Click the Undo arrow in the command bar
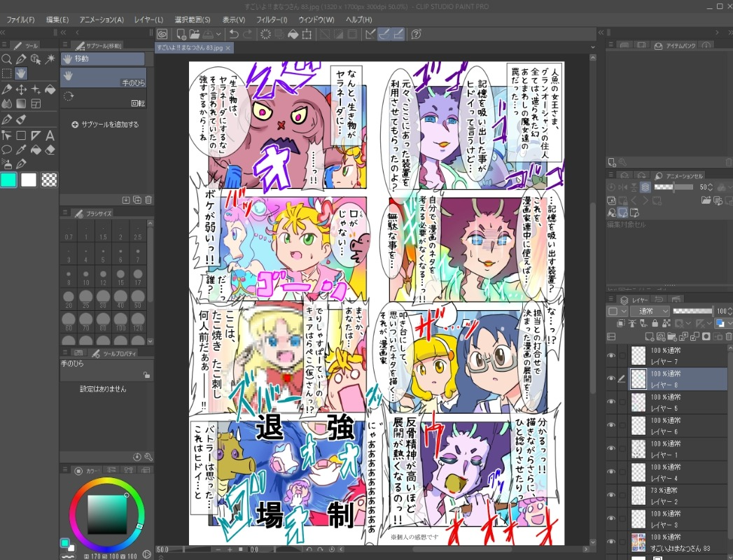The image size is (733, 560). click(233, 34)
